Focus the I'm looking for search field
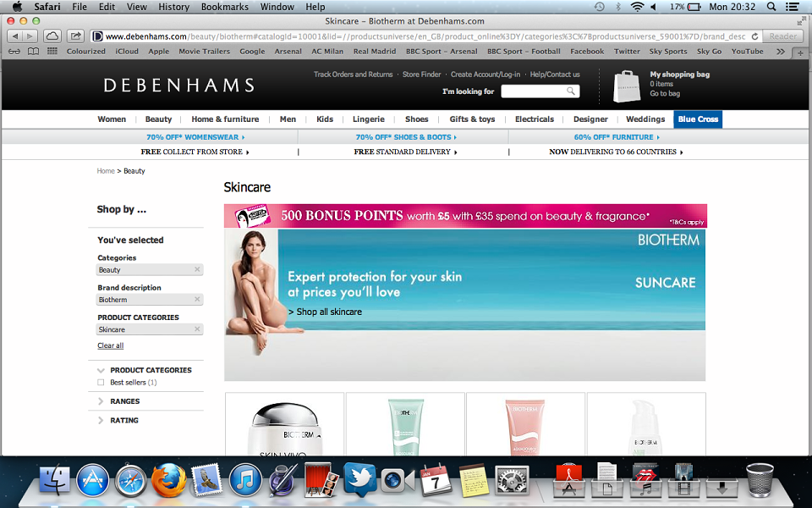812x508 pixels. 534,91
